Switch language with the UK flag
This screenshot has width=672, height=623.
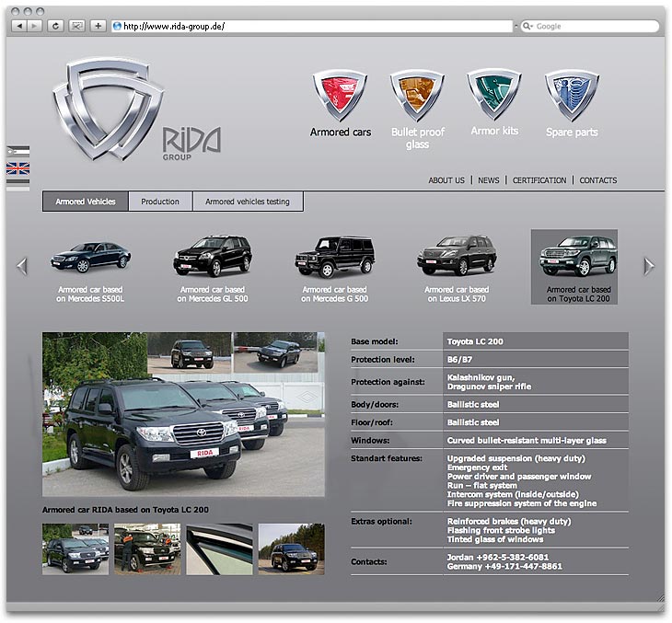(x=18, y=168)
